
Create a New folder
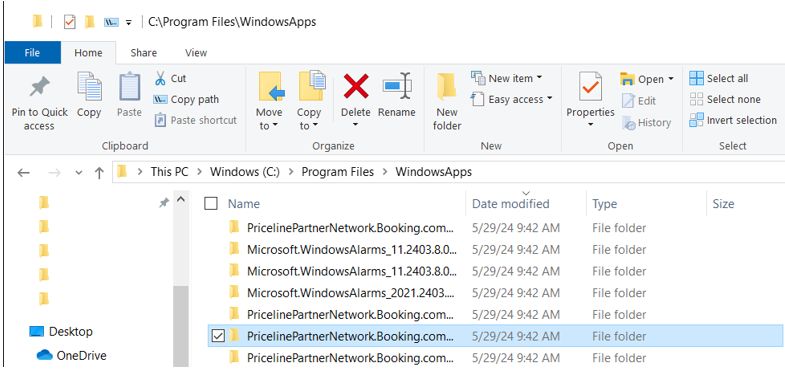coord(447,102)
